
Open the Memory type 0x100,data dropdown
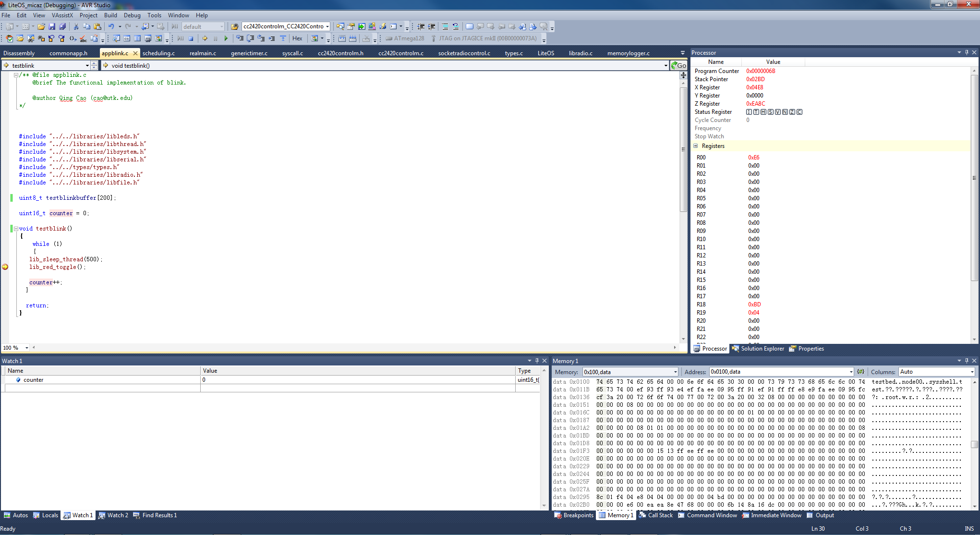pyautogui.click(x=675, y=372)
